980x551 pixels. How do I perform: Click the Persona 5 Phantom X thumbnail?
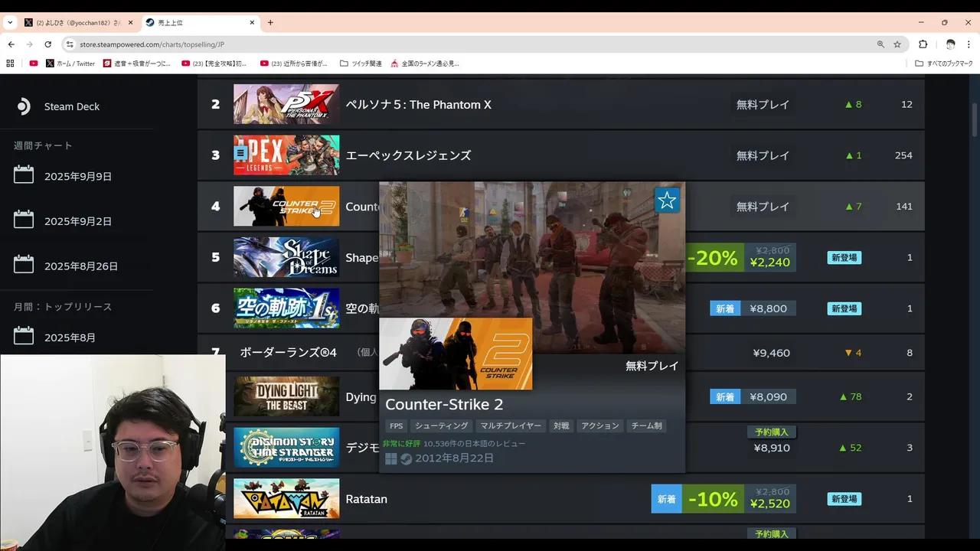286,104
